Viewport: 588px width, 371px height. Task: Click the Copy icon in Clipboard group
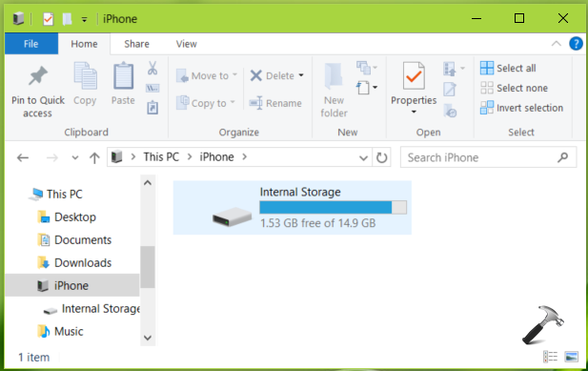point(85,76)
